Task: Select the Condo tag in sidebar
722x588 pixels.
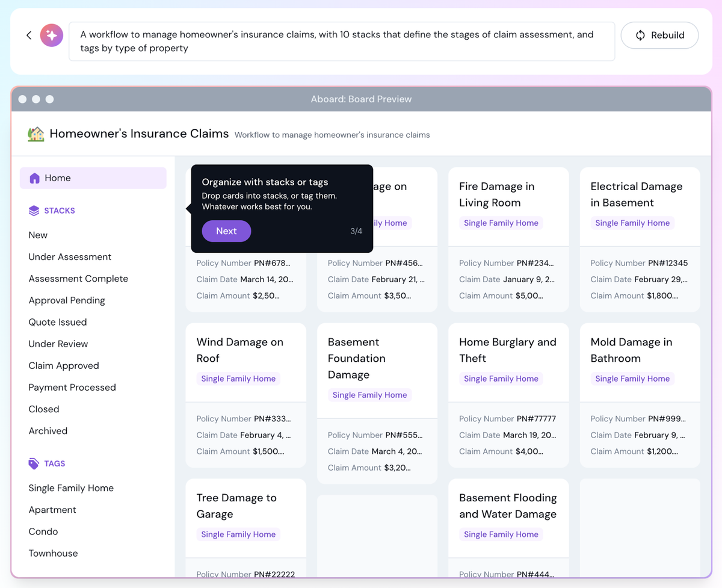Action: (x=43, y=531)
